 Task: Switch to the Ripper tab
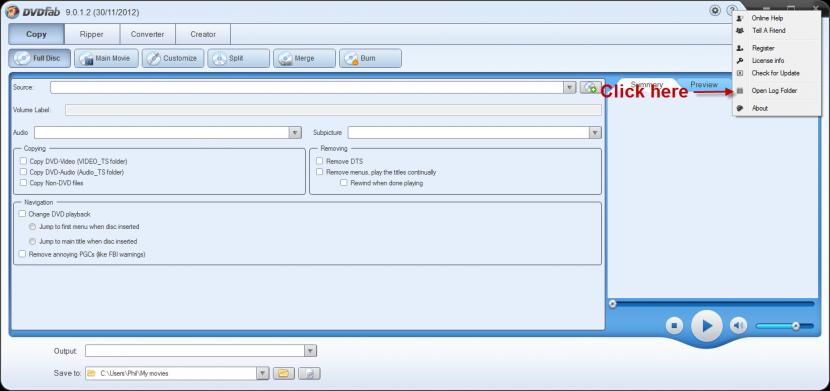click(x=92, y=34)
